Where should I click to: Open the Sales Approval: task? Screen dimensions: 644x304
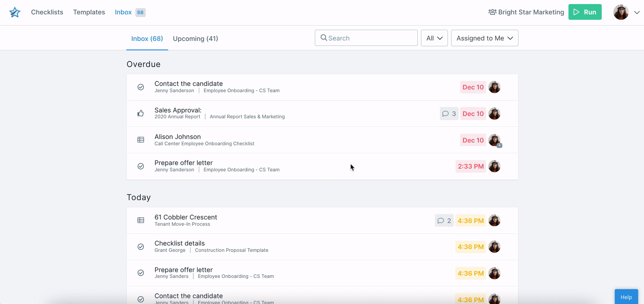(x=322, y=114)
